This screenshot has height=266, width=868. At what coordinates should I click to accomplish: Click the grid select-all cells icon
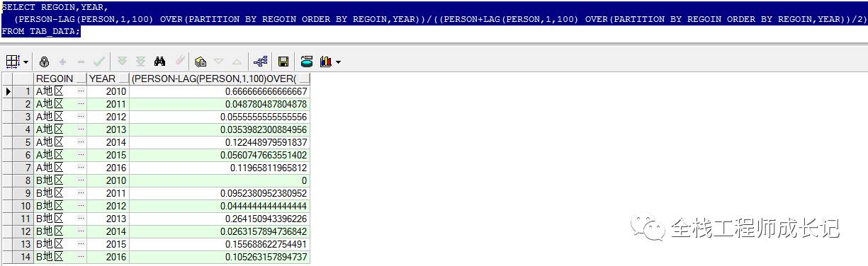[x=13, y=62]
